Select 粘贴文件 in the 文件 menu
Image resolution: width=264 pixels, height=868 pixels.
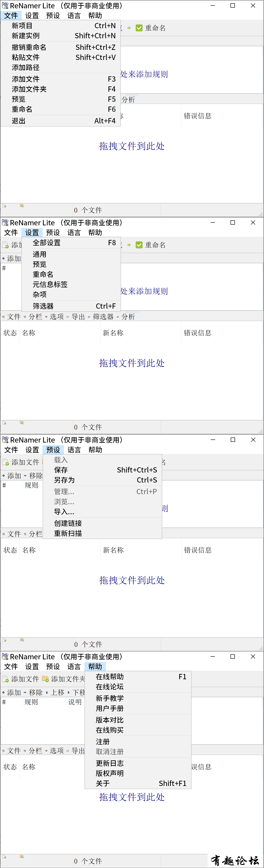coord(61,57)
